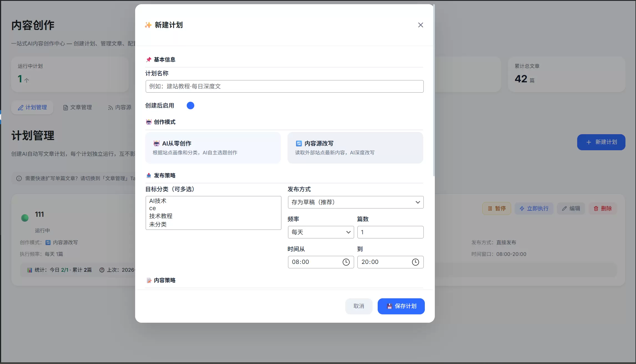Click the 到 time field showing 20:00

coord(390,262)
